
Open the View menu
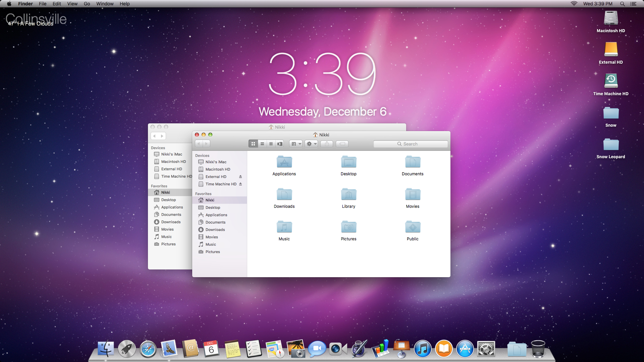pos(72,4)
